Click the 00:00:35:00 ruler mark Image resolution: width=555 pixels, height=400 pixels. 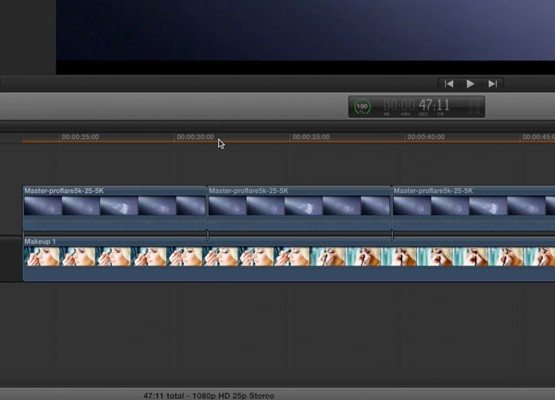click(x=311, y=137)
